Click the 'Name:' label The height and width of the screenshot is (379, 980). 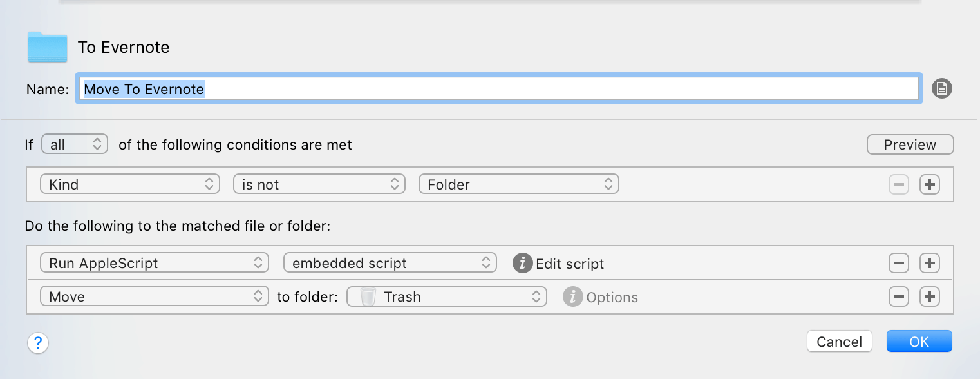tap(47, 90)
